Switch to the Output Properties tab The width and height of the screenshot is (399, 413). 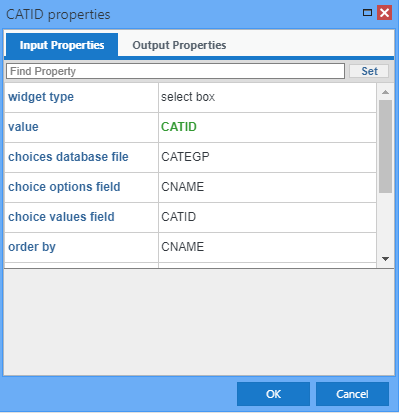pos(179,45)
